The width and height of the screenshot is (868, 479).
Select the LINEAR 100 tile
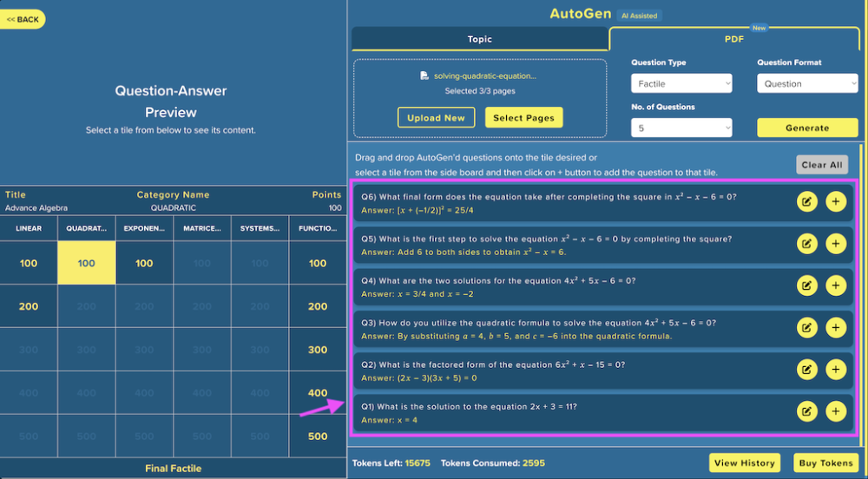pyautogui.click(x=29, y=263)
